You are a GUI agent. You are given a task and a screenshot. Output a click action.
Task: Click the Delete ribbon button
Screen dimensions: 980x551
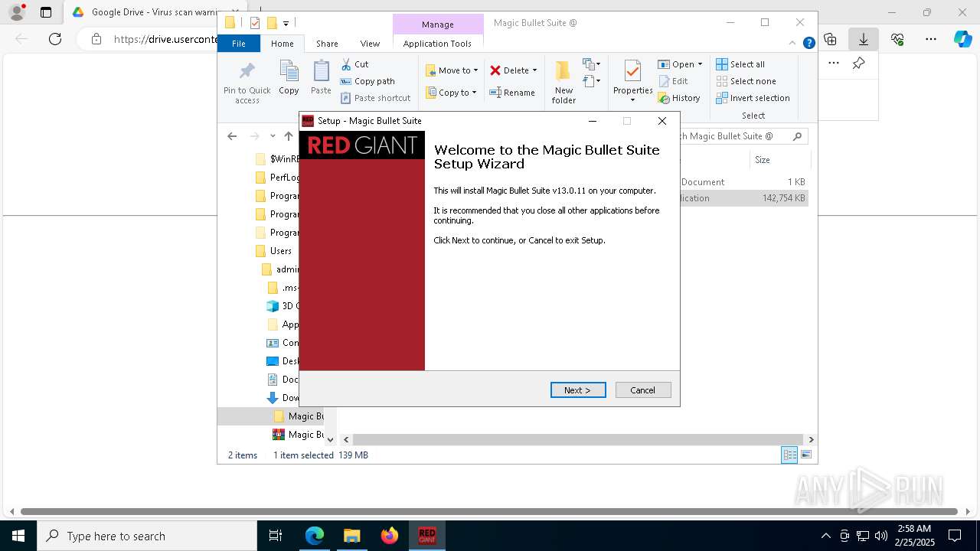[509, 70]
